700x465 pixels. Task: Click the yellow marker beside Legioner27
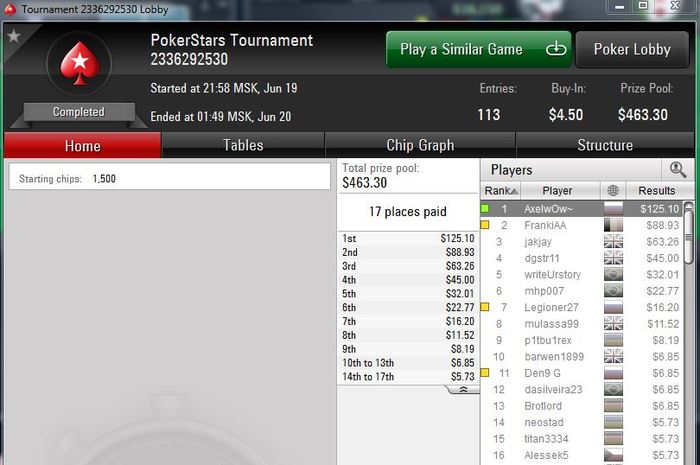485,307
